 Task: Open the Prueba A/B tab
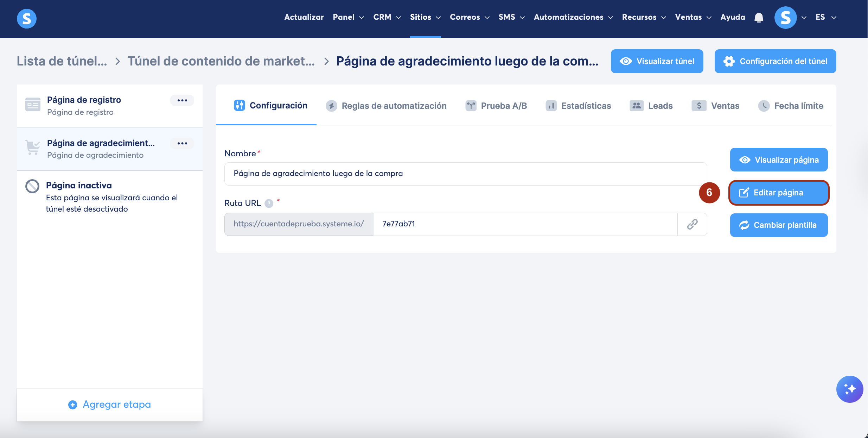click(496, 106)
